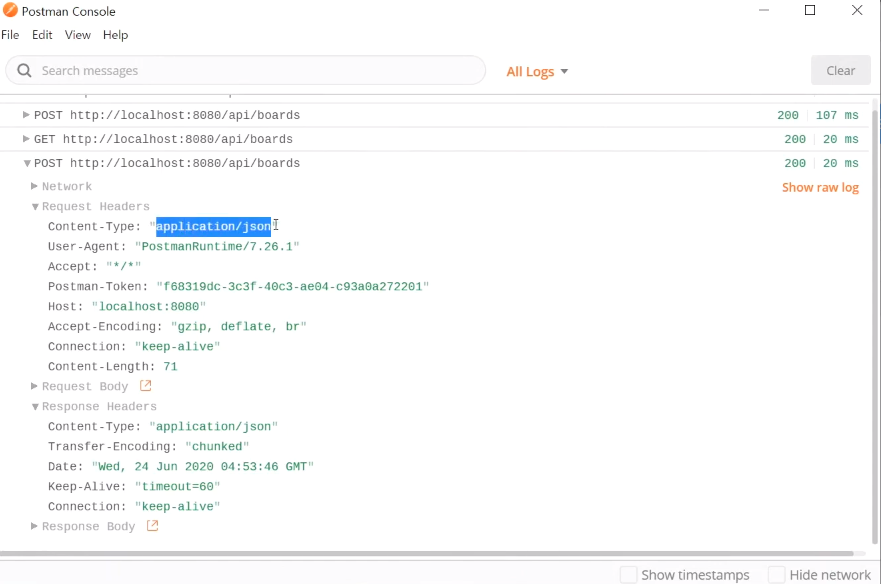Click the 200 status of GET request
The width and height of the screenshot is (881, 584).
(795, 139)
